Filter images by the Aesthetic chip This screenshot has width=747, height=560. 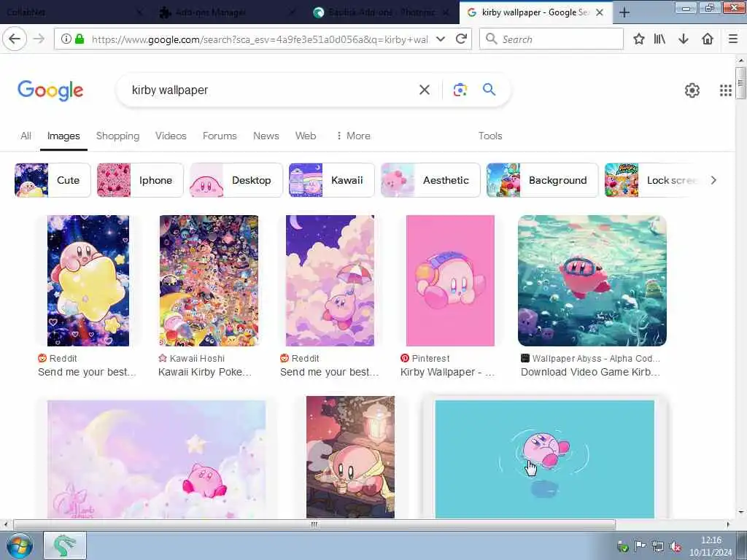click(430, 180)
